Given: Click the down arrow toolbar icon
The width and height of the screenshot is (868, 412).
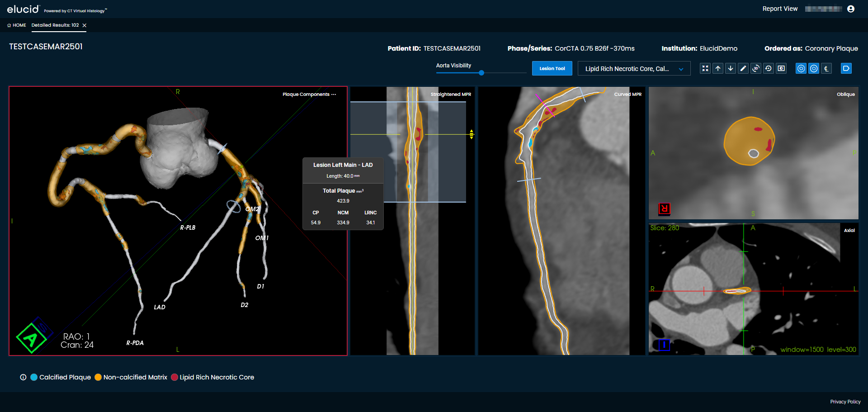Looking at the screenshot, I should pos(731,69).
